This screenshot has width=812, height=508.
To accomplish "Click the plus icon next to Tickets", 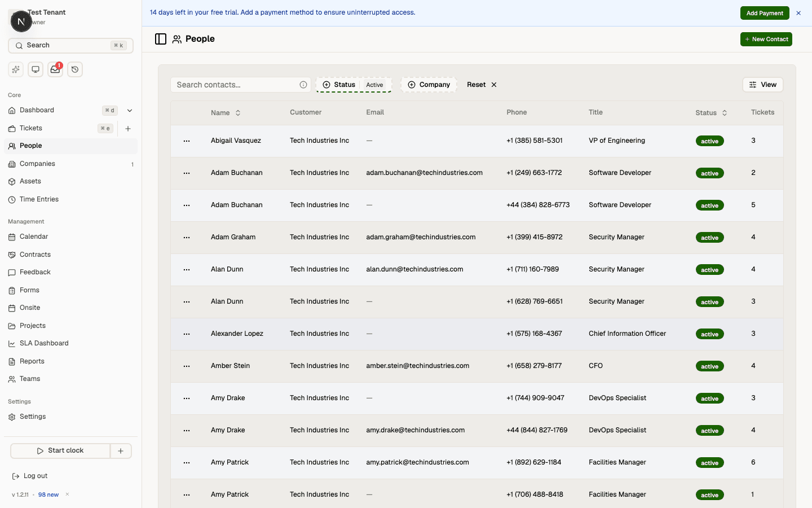I will point(128,128).
